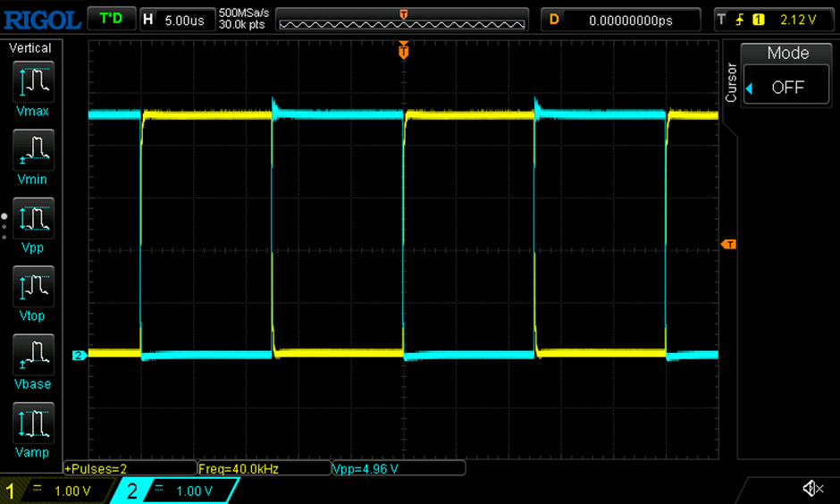Select the Vmin measurement icon

click(x=33, y=150)
